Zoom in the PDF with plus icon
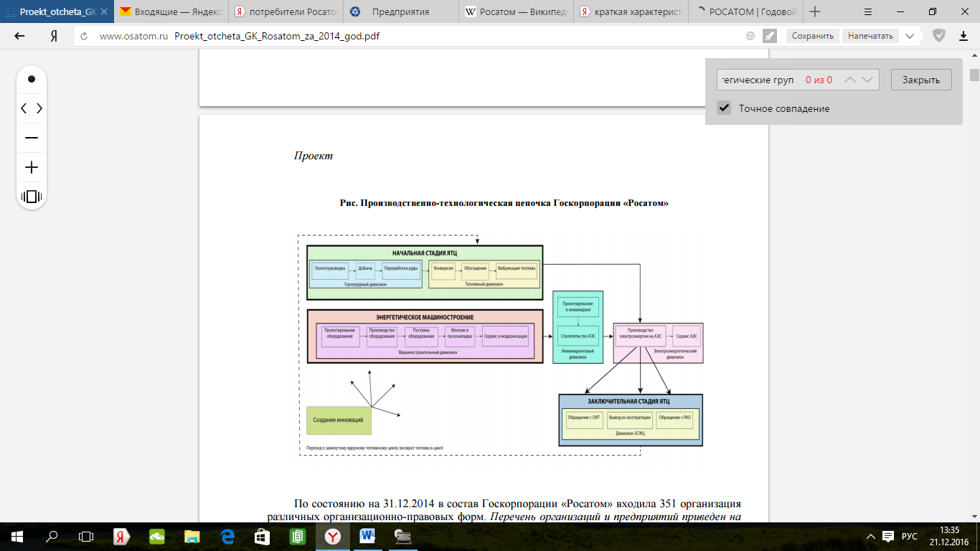Viewport: 980px width, 551px height. [32, 167]
